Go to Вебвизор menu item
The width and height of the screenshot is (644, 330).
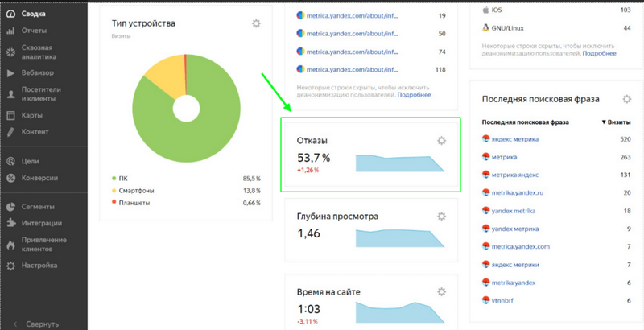tap(38, 73)
